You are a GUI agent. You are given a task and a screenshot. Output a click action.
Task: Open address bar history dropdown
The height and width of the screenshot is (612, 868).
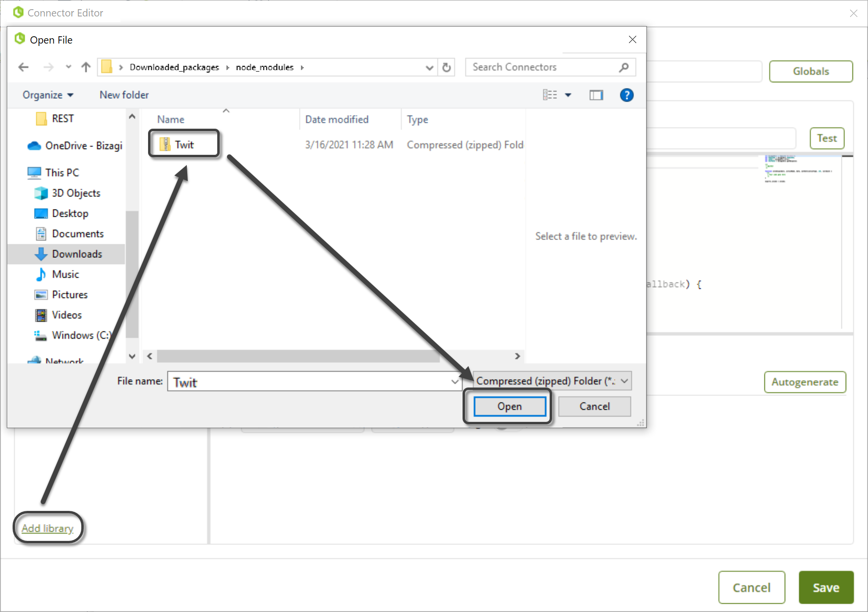pyautogui.click(x=429, y=68)
